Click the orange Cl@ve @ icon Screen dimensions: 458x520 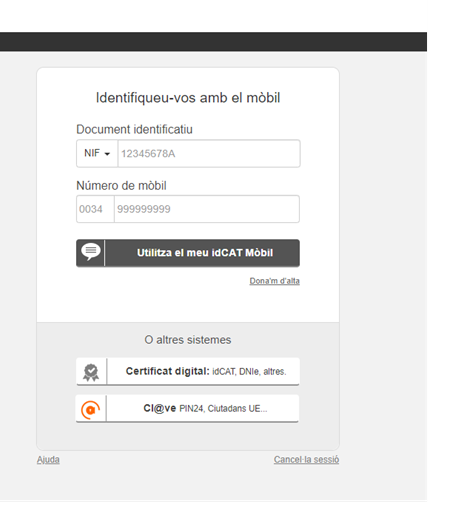(x=91, y=410)
